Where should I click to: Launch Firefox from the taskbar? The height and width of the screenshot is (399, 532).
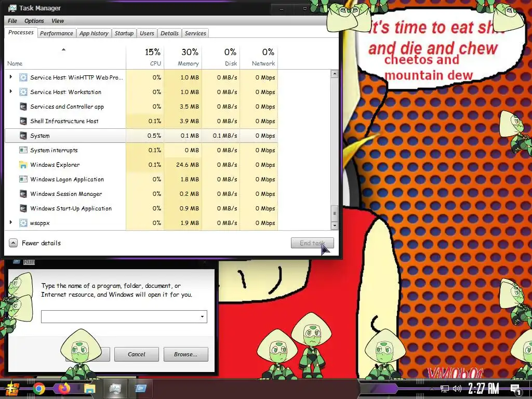tap(64, 388)
